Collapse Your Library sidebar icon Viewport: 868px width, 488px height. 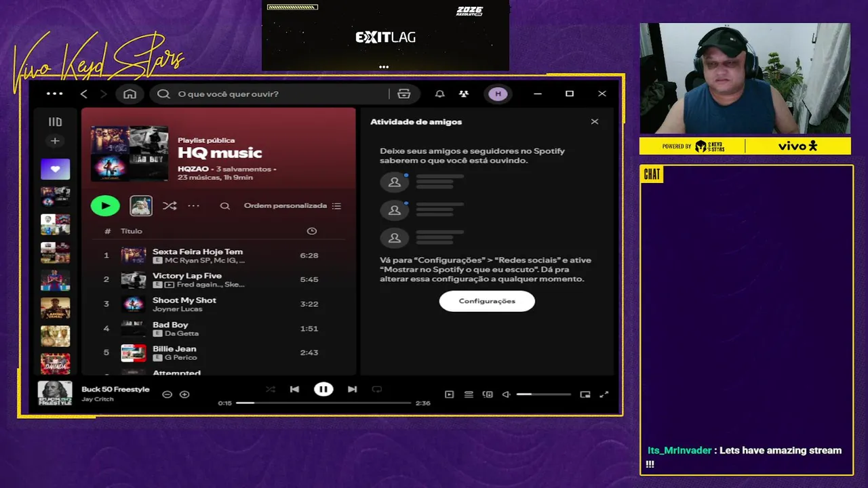click(x=55, y=122)
